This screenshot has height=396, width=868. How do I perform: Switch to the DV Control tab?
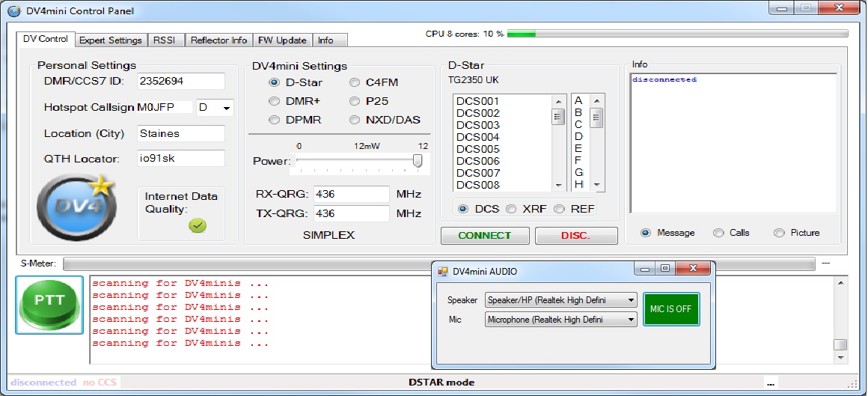46,40
